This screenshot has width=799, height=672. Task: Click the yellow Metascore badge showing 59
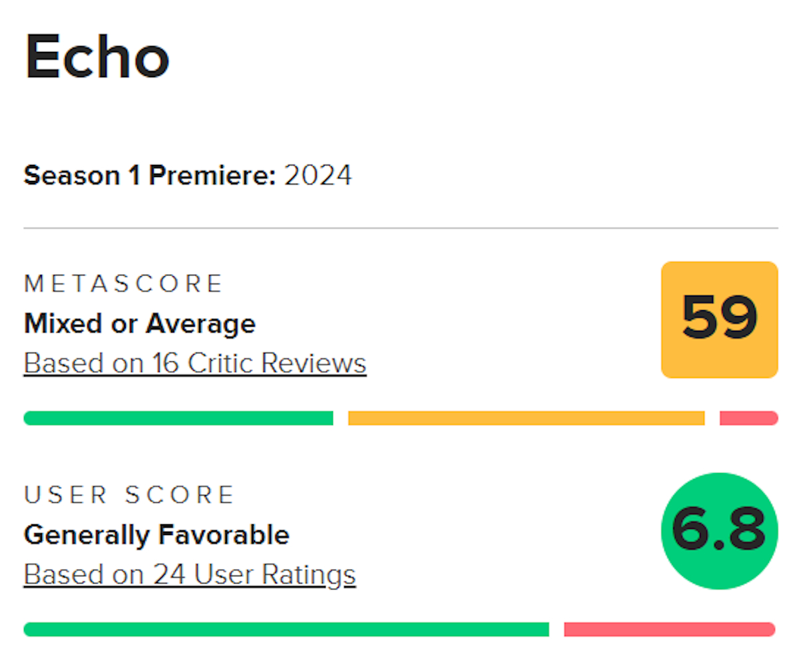pyautogui.click(x=719, y=320)
